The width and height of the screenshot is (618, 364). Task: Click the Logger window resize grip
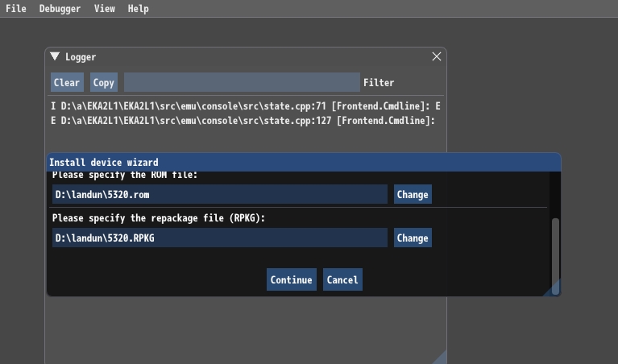440,358
